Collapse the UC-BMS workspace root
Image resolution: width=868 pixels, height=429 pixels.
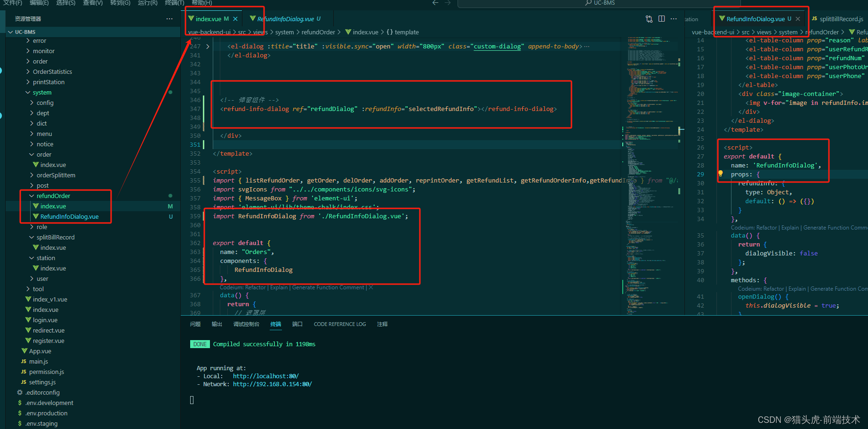tap(10, 32)
